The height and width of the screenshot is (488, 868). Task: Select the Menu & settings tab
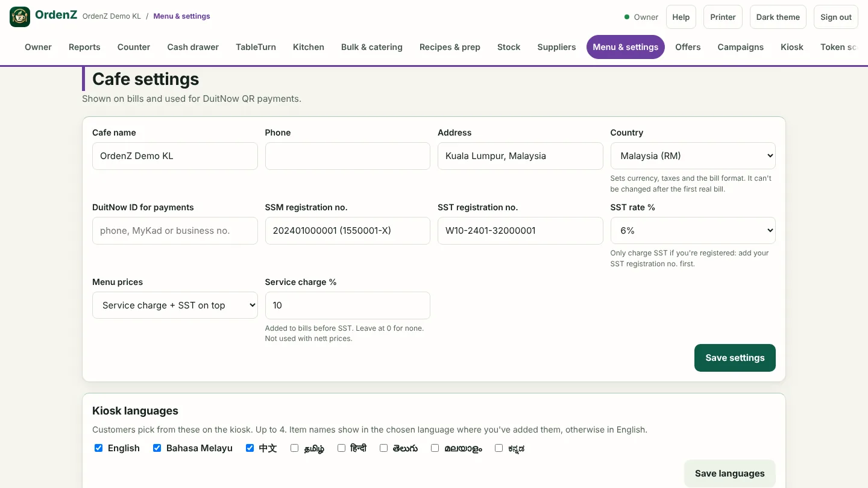click(x=626, y=47)
